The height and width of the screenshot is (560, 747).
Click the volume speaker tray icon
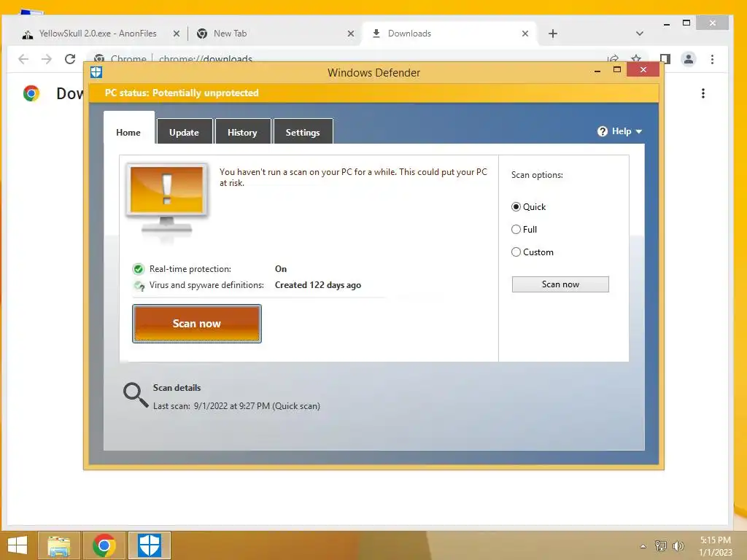(x=678, y=545)
